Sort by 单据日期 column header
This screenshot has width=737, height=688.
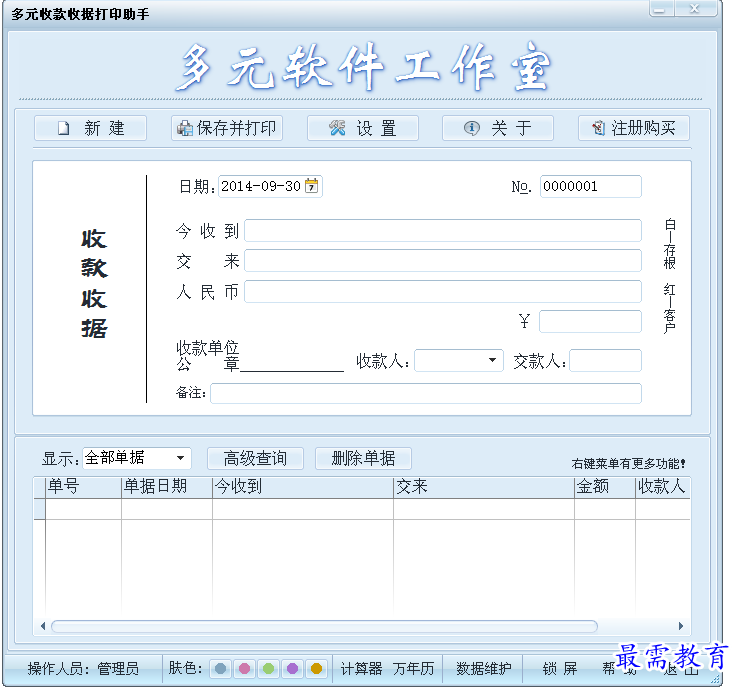click(167, 487)
